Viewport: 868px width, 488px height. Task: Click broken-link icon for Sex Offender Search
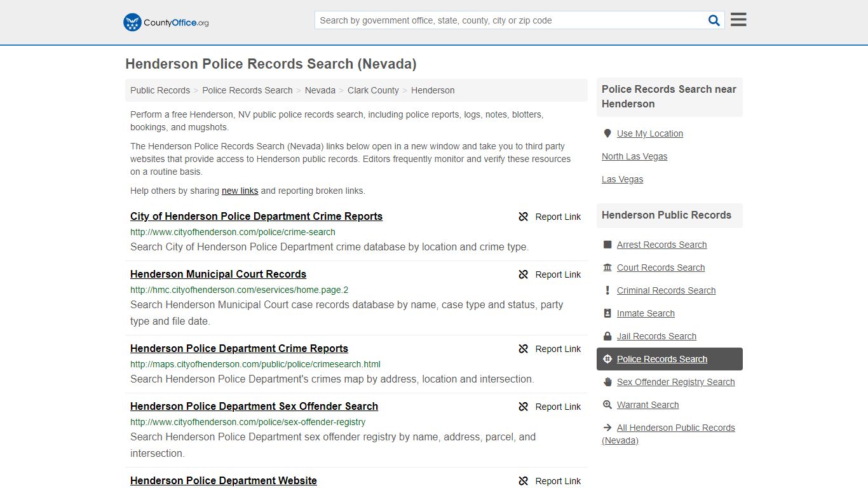coord(524,407)
